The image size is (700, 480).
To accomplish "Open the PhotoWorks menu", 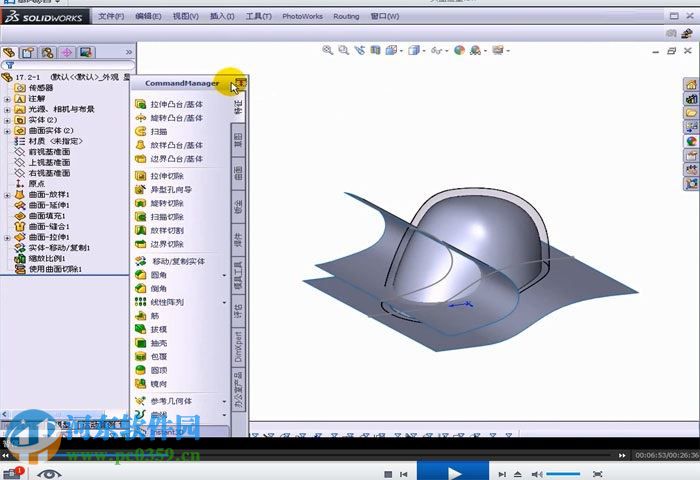I will point(302,16).
